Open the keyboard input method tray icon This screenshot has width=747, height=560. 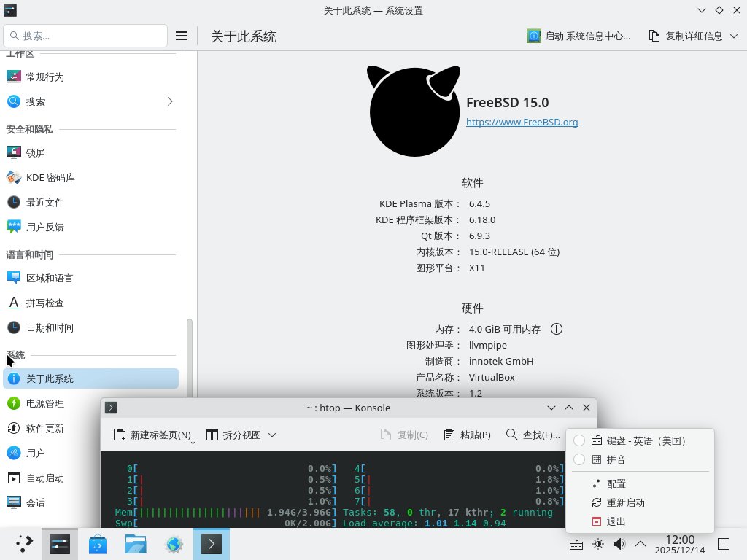point(576,544)
